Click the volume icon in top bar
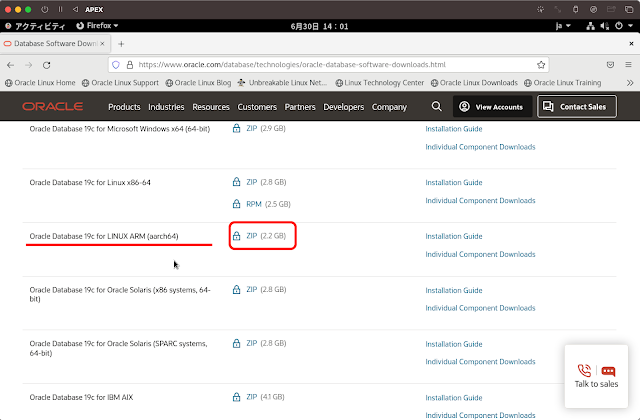640x420 pixels. pos(604,26)
